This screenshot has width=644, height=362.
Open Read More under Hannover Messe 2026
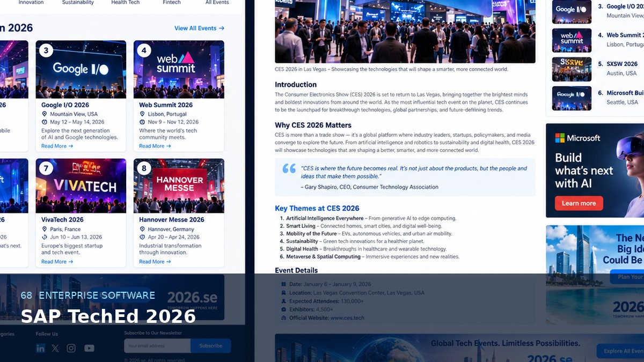tap(155, 262)
